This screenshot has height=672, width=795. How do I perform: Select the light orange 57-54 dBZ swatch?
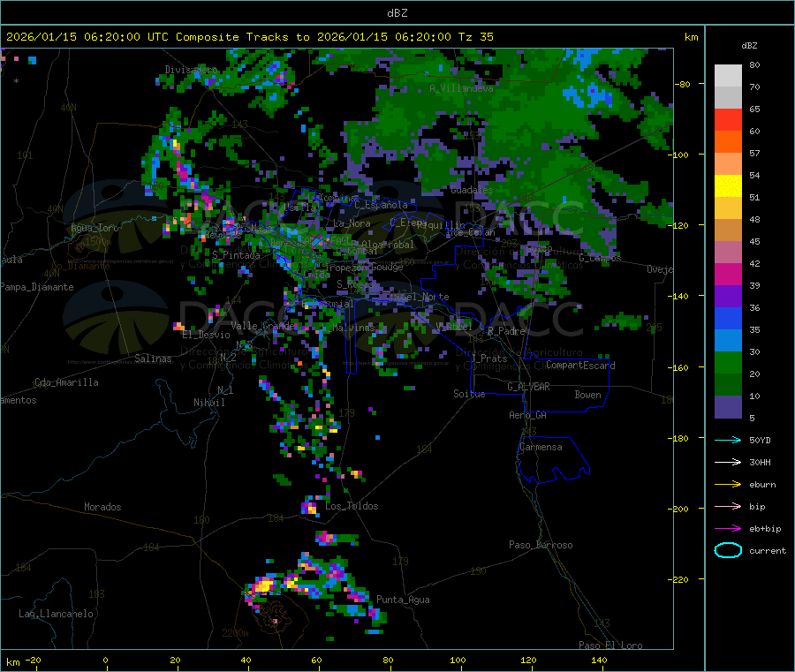(728, 163)
